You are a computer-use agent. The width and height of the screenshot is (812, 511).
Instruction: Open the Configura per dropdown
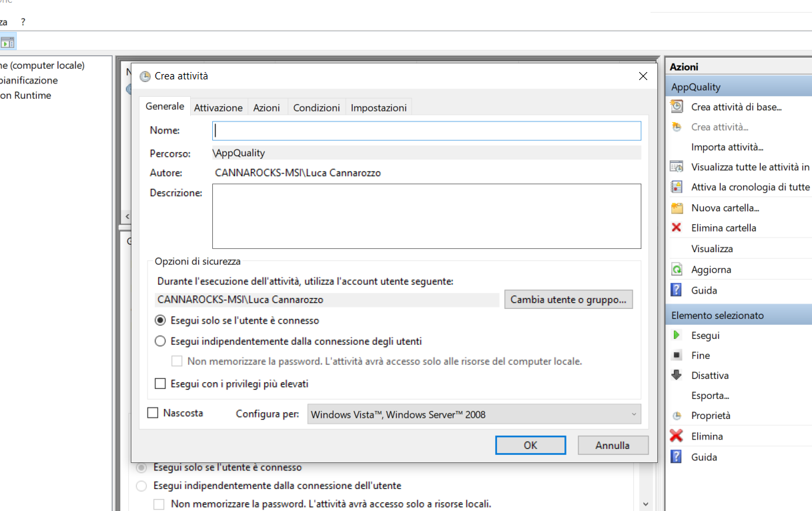point(474,414)
